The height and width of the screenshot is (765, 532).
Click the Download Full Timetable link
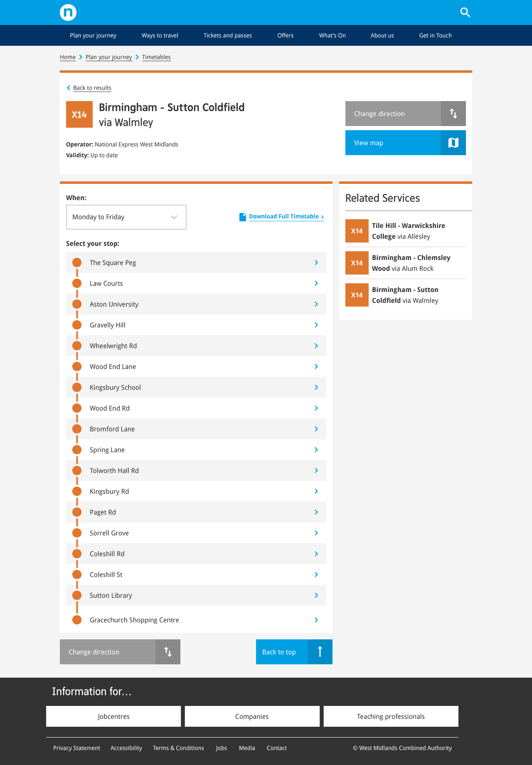pyautogui.click(x=284, y=216)
